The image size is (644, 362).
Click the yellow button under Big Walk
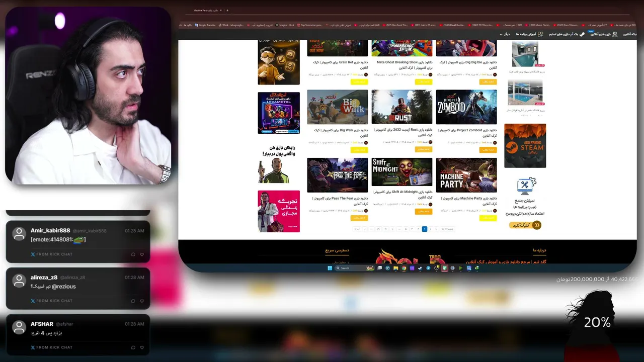[359, 150]
